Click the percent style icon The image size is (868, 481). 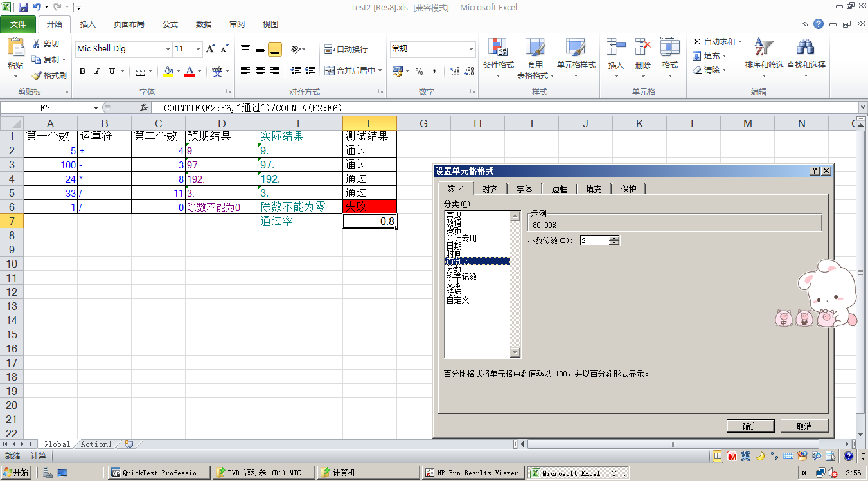pos(419,71)
